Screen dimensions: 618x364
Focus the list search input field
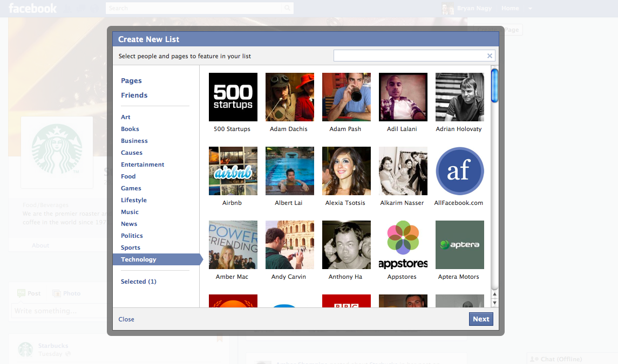coord(409,56)
